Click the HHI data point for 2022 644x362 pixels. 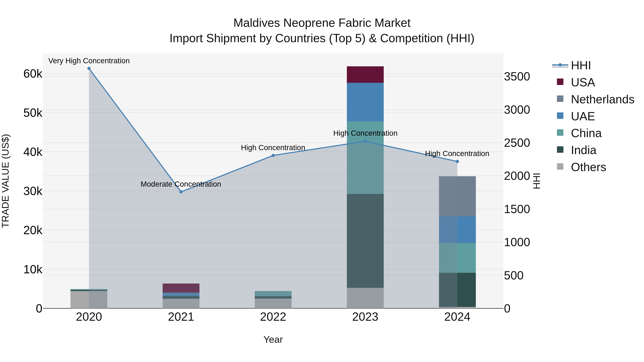273,155
